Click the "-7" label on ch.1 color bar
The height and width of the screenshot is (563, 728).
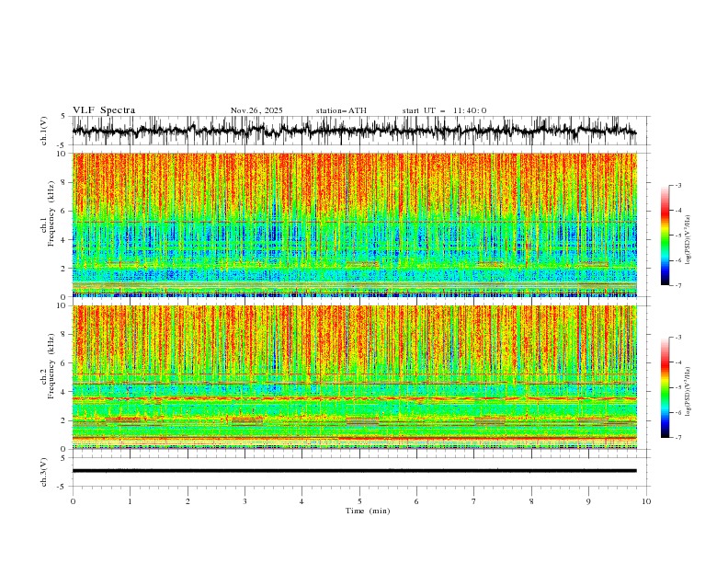[677, 285]
